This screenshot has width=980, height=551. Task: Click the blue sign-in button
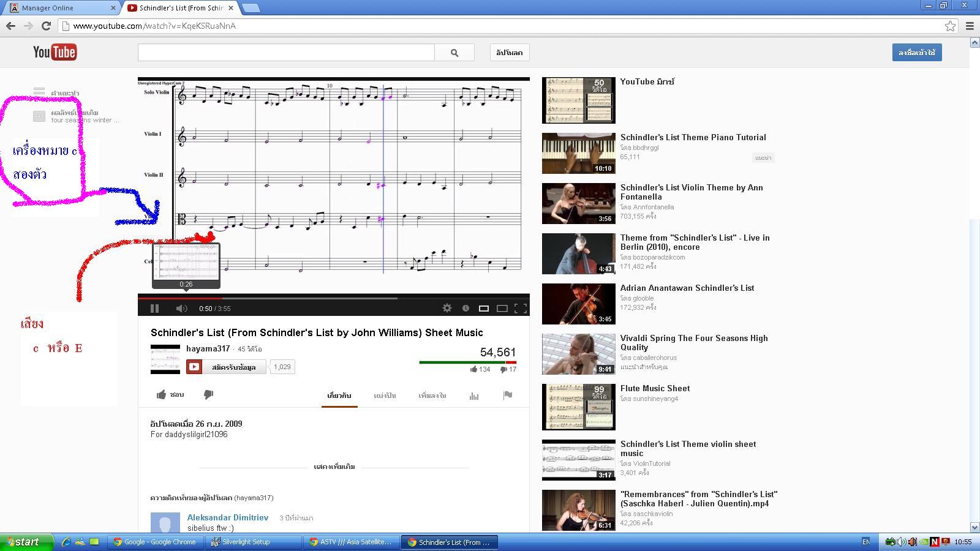pyautogui.click(x=917, y=53)
